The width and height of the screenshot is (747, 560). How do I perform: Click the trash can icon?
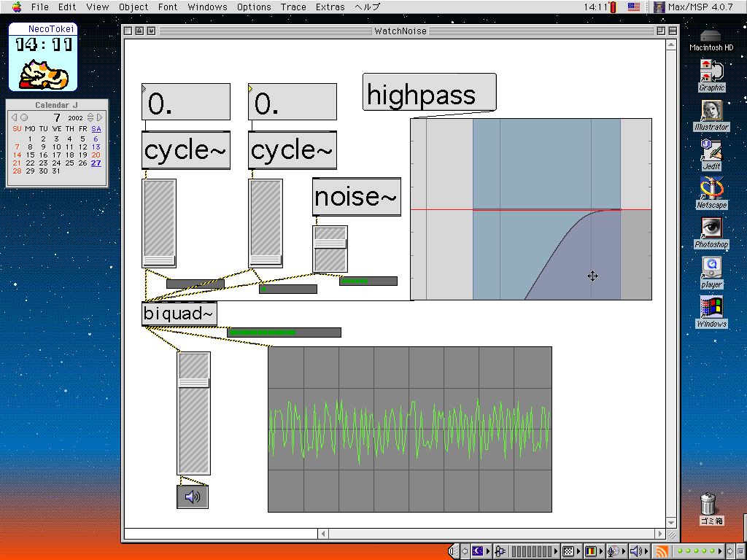point(708,505)
